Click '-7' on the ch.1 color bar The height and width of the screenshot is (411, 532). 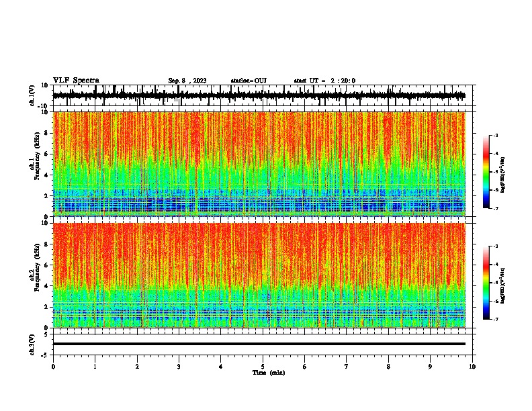click(496, 209)
